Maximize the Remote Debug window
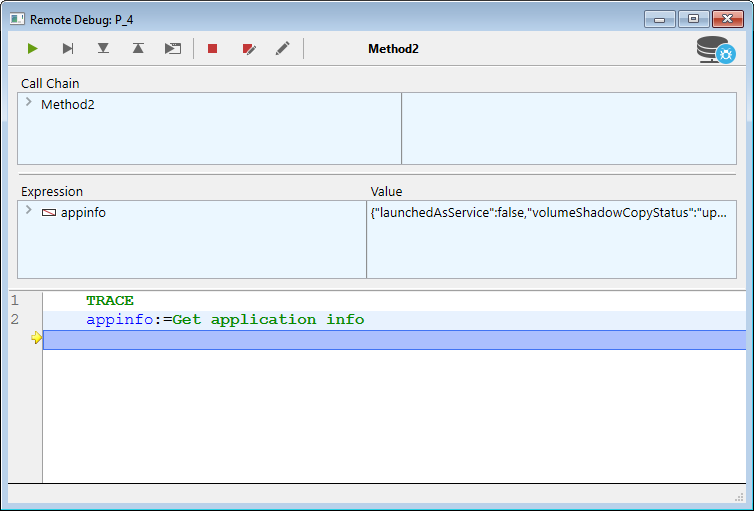 693,19
